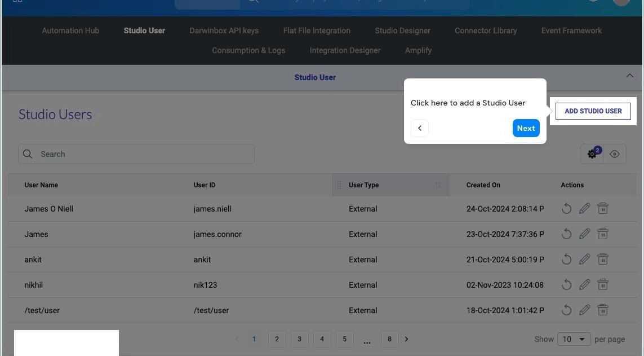Delete the ankit user
The height and width of the screenshot is (356, 644).
tap(602, 260)
